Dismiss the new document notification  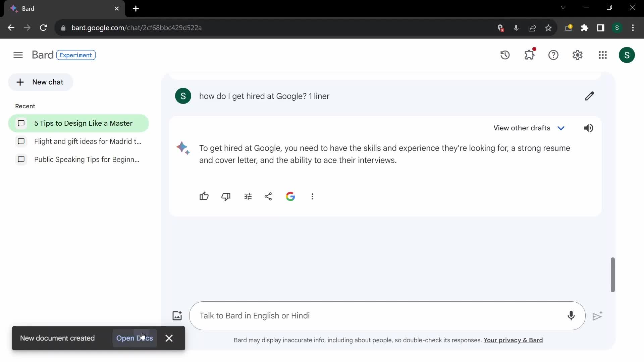tap(169, 338)
